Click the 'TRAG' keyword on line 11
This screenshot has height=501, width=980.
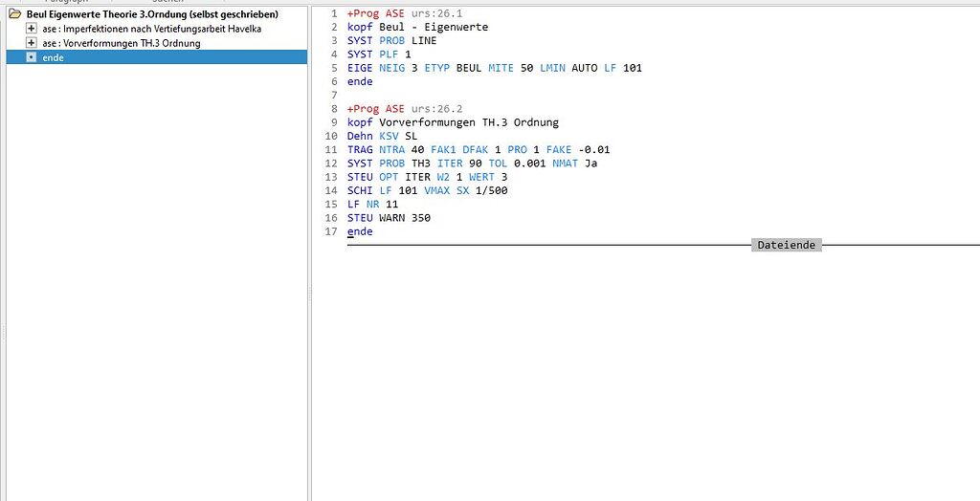359,149
